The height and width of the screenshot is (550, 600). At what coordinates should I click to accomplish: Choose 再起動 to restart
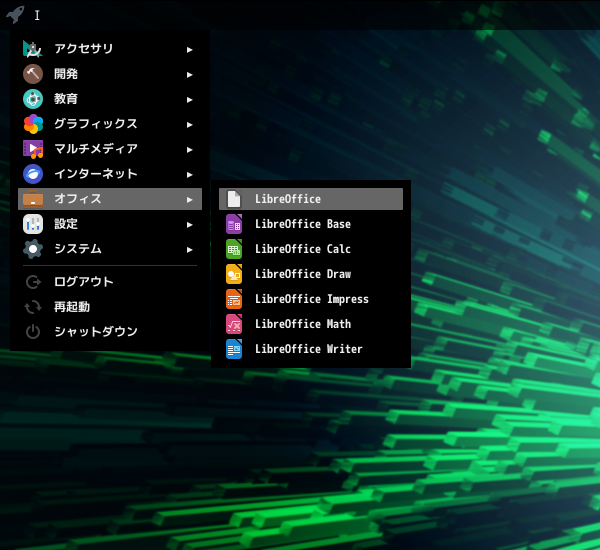(x=110, y=307)
